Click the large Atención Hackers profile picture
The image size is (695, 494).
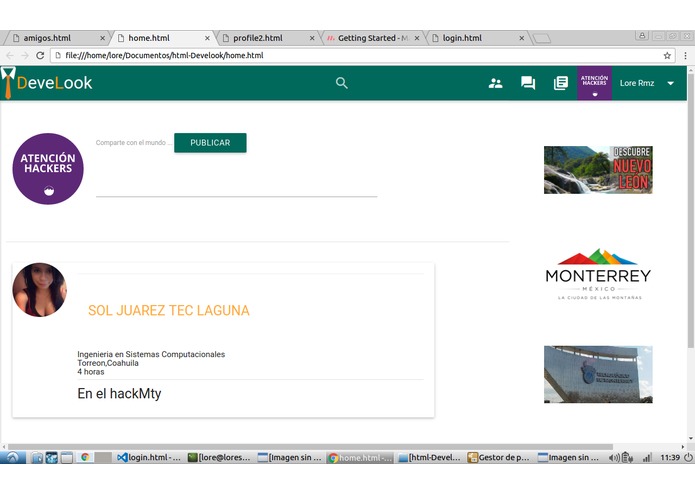(x=48, y=168)
